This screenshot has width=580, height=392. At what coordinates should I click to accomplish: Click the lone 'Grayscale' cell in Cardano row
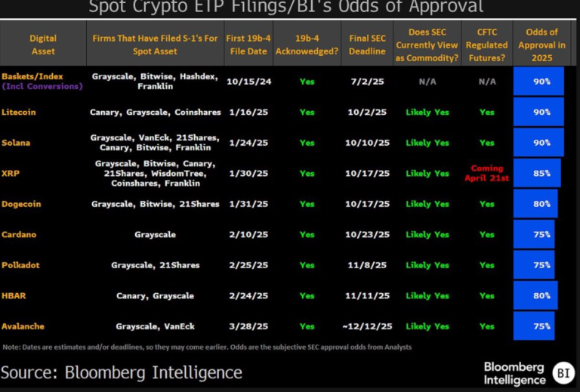[x=155, y=234]
